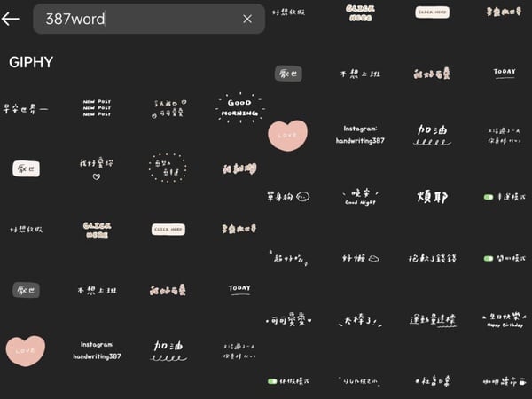Select the 早安世界 handwriting sticker

[x=26, y=109]
